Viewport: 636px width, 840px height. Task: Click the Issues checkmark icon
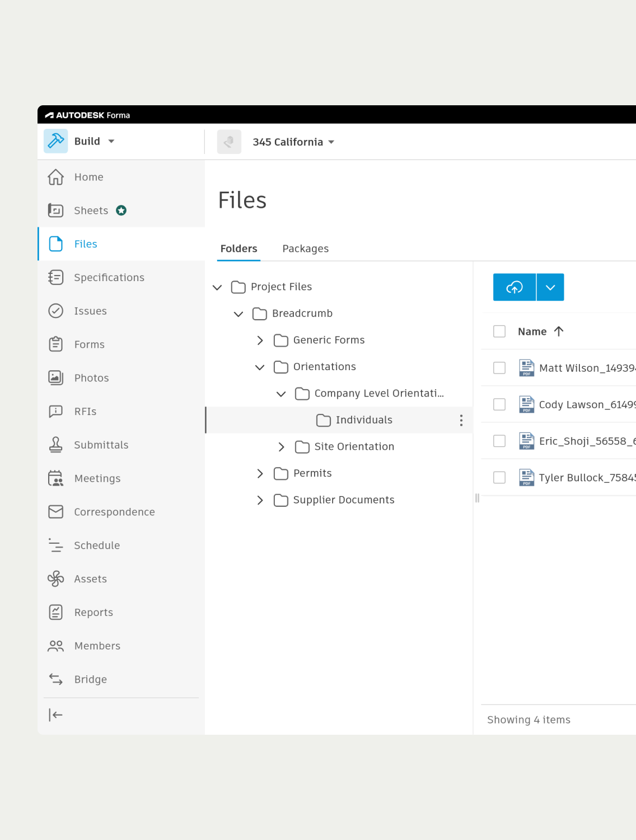coord(56,311)
